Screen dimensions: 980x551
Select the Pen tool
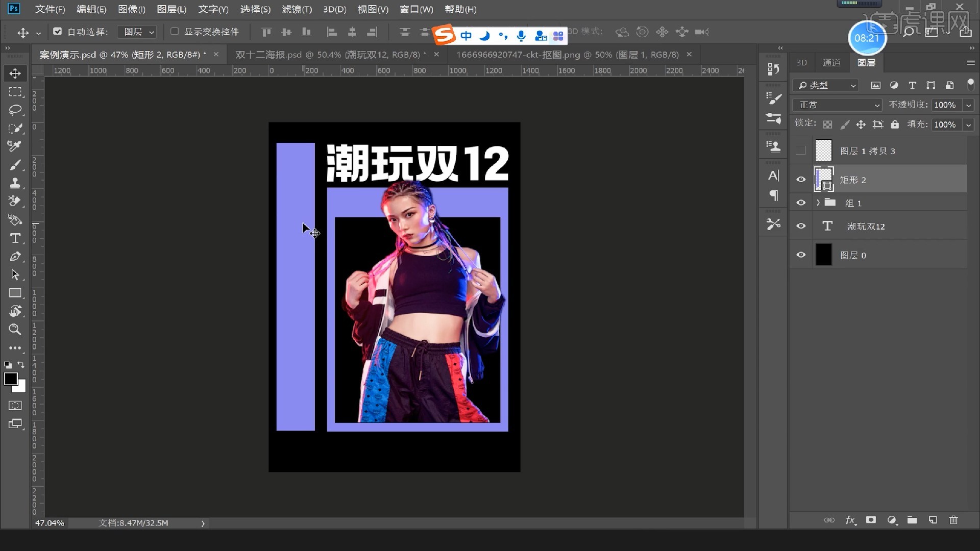click(15, 257)
